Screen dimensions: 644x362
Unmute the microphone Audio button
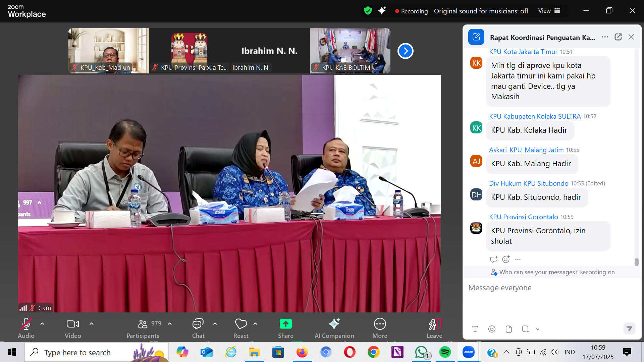pos(26,324)
